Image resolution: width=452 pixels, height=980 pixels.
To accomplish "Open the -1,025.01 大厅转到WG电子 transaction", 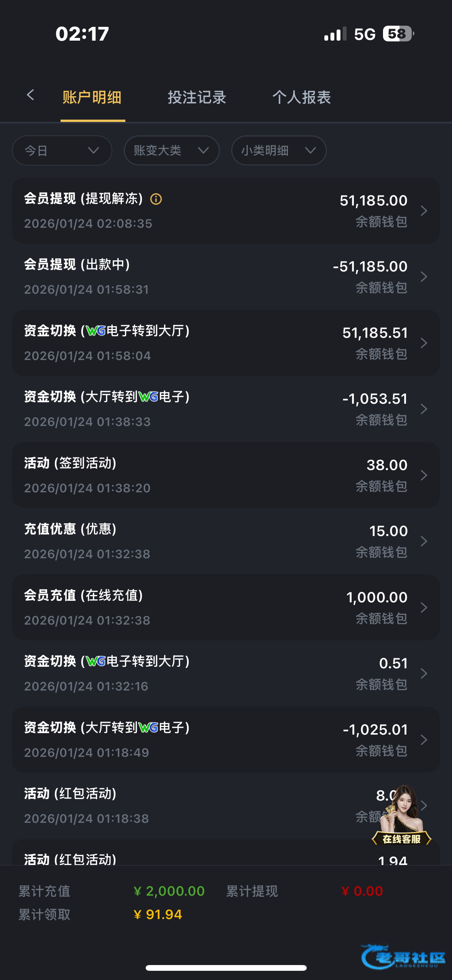I will (225, 740).
